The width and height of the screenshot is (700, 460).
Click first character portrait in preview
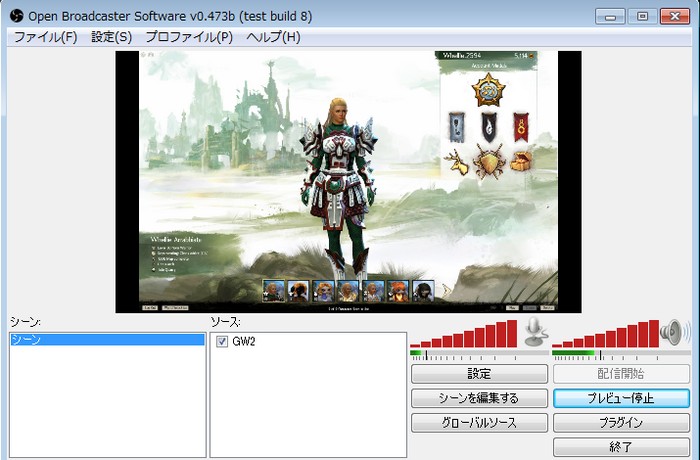(273, 291)
